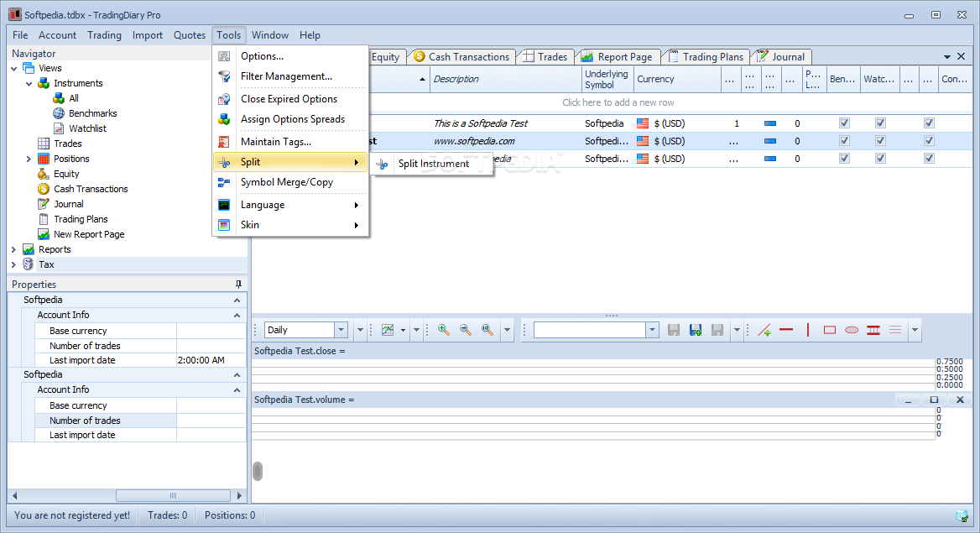Toggle Benchmark checkbox in first instrument row
The width and height of the screenshot is (980, 533).
coord(844,123)
